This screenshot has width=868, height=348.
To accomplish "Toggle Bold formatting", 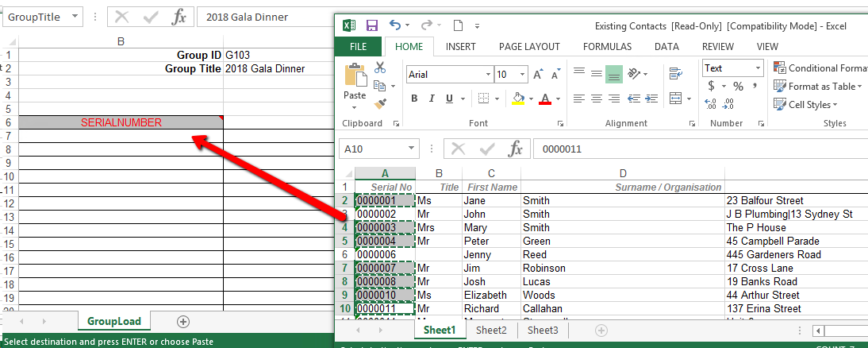I will point(414,99).
